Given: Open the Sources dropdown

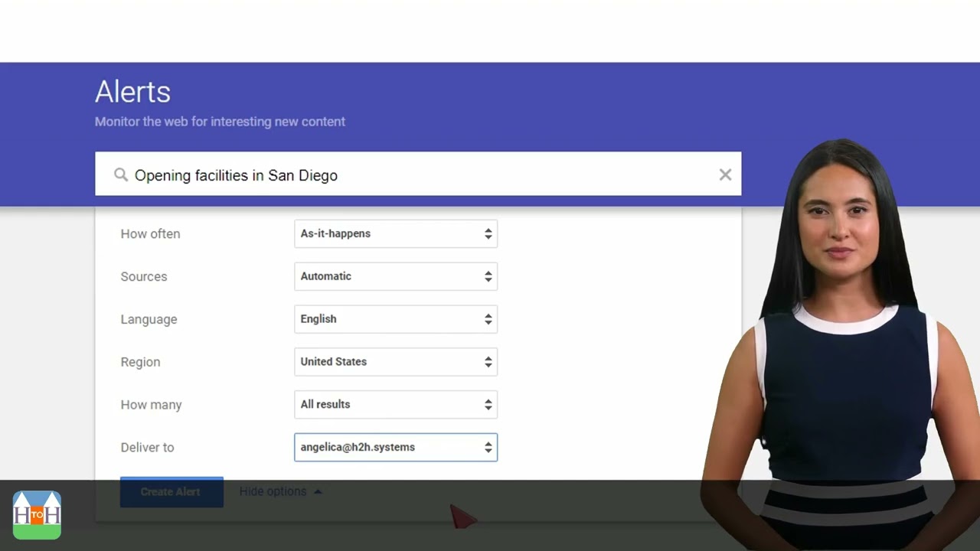Looking at the screenshot, I should click(396, 276).
